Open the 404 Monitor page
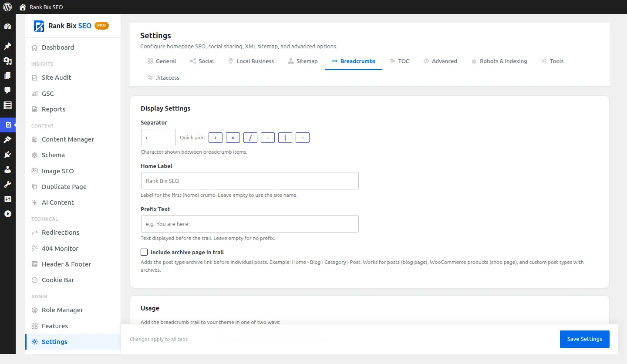 click(x=73, y=249)
